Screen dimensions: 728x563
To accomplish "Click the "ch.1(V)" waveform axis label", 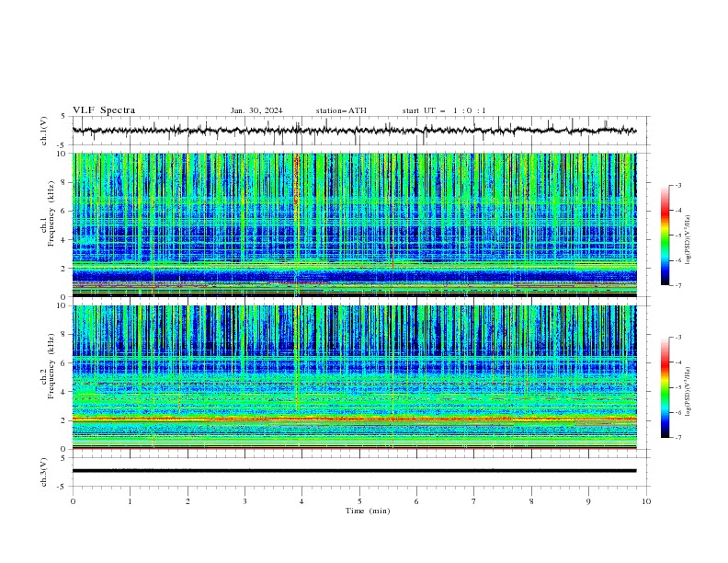I will tap(44, 131).
